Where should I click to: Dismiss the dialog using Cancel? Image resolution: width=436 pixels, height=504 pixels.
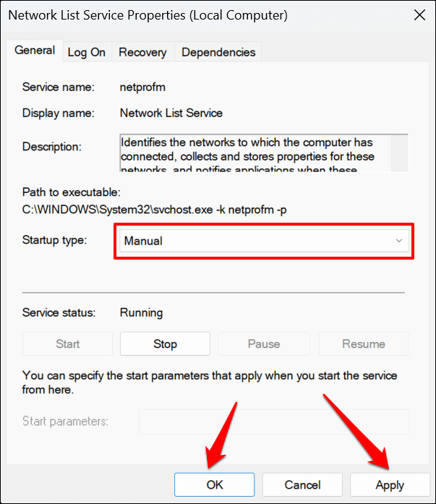point(302,485)
